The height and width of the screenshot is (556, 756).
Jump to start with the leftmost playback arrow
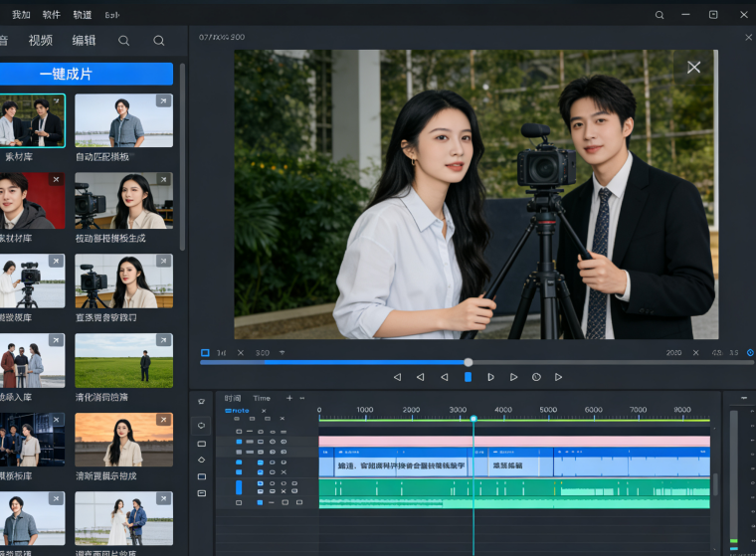click(397, 377)
